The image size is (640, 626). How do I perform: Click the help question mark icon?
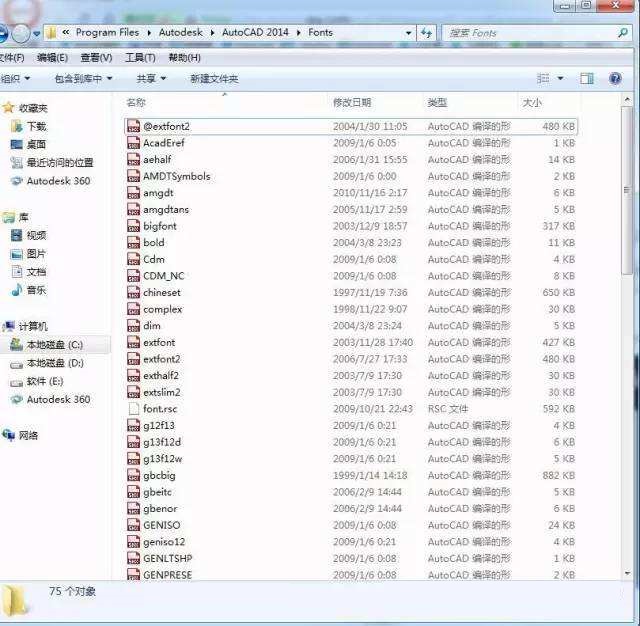(615, 78)
